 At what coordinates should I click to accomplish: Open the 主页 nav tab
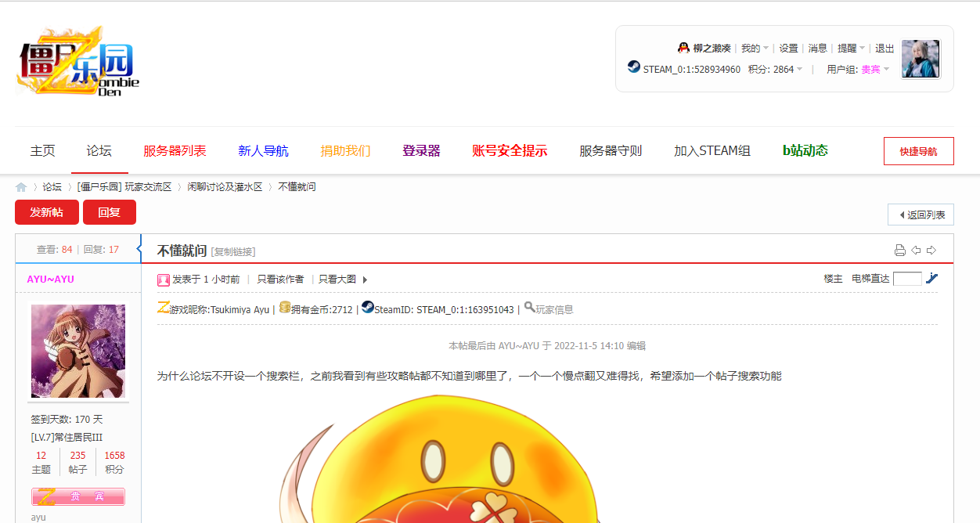pos(43,150)
